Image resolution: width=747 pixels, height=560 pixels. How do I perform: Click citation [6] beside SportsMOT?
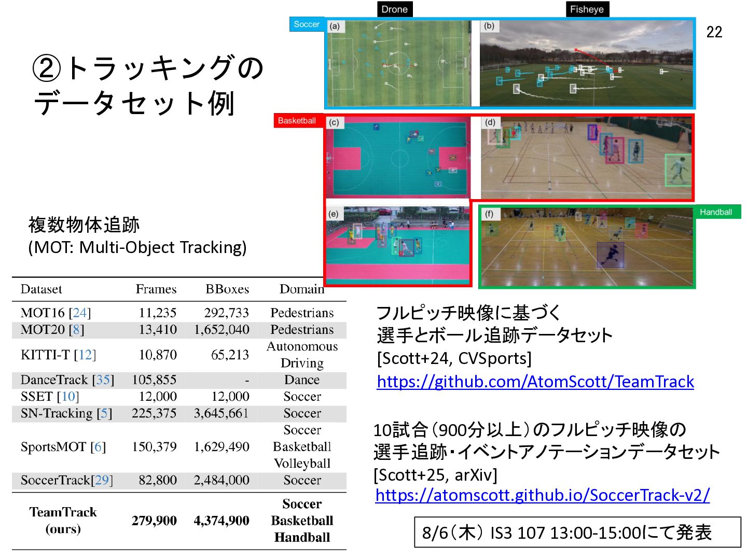point(98,446)
